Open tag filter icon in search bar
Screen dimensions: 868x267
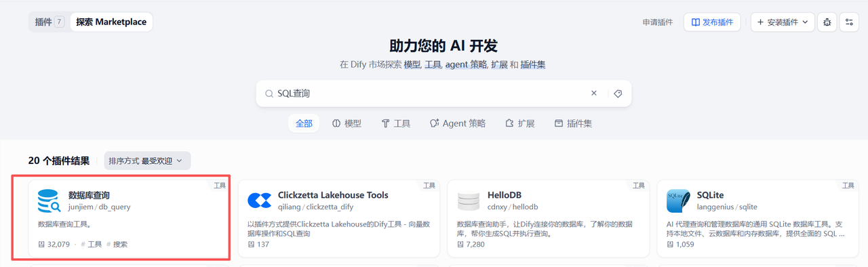tap(618, 94)
